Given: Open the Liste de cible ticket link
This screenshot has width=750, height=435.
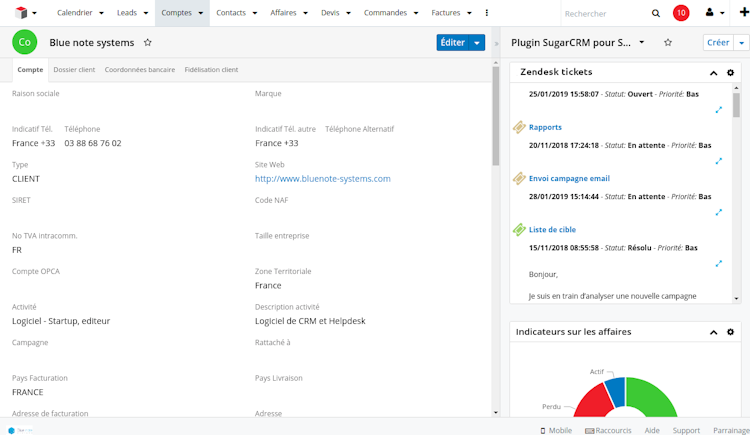Looking at the screenshot, I should pyautogui.click(x=552, y=230).
